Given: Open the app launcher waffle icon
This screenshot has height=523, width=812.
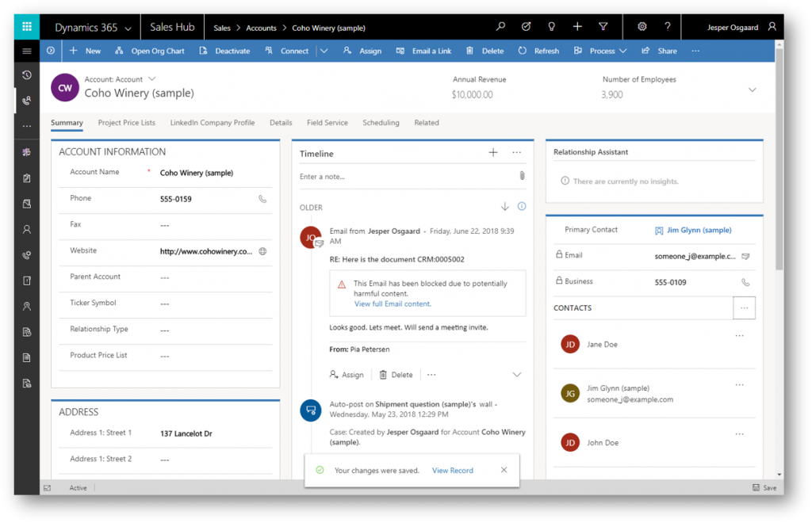Looking at the screenshot, I should pyautogui.click(x=27, y=27).
